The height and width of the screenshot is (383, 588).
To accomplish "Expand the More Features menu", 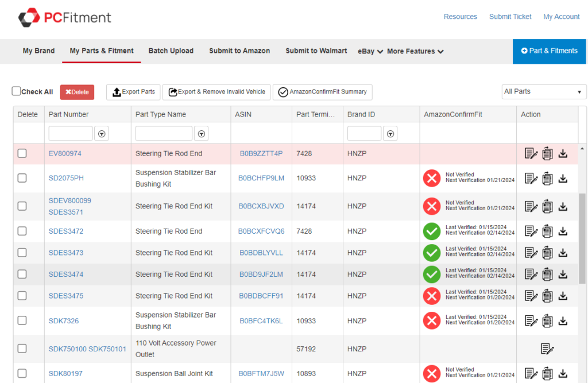I will 415,51.
